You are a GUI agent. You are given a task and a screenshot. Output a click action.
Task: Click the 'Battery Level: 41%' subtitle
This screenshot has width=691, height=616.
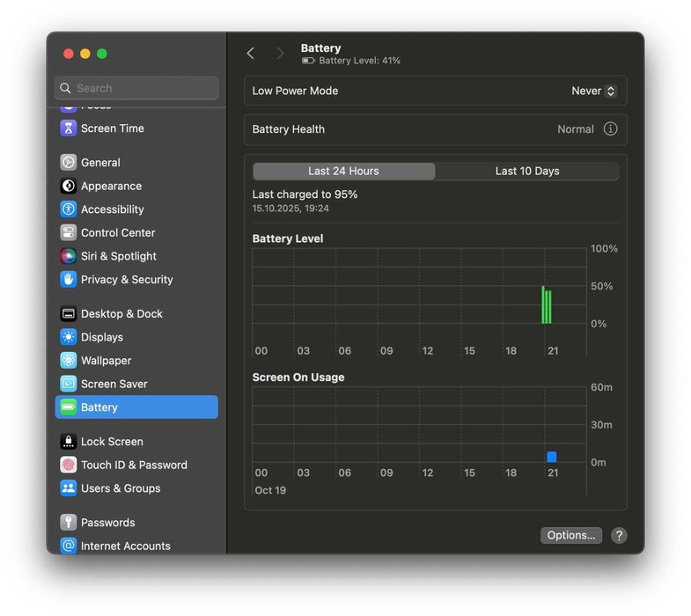coord(360,61)
